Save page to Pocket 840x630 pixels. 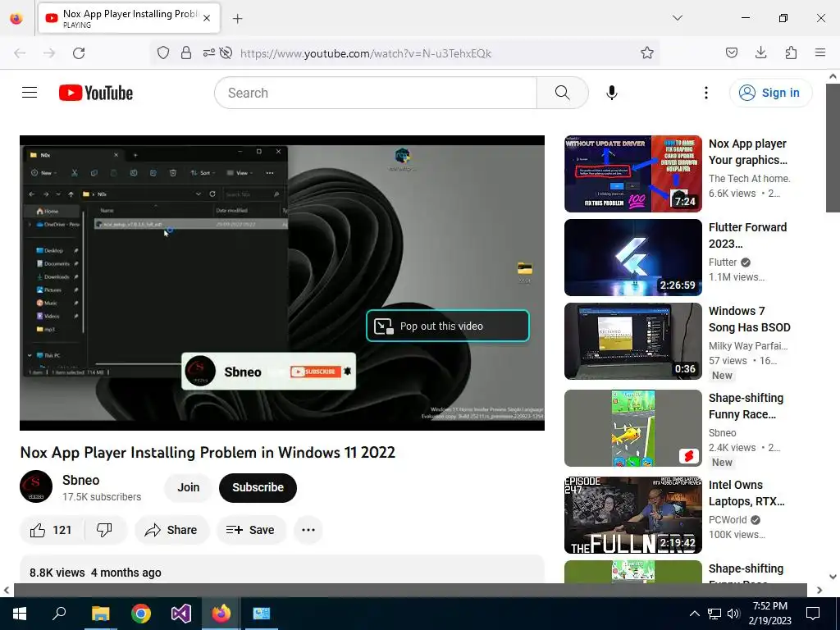[731, 52]
